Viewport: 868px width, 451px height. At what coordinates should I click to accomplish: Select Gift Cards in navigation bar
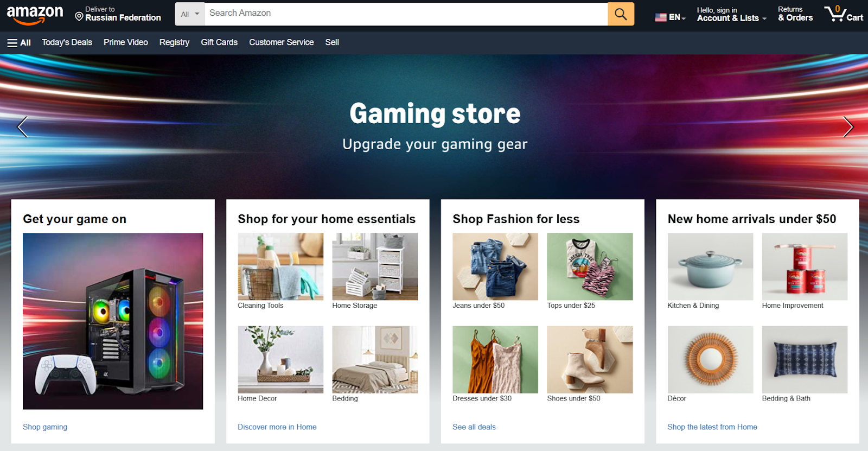219,42
